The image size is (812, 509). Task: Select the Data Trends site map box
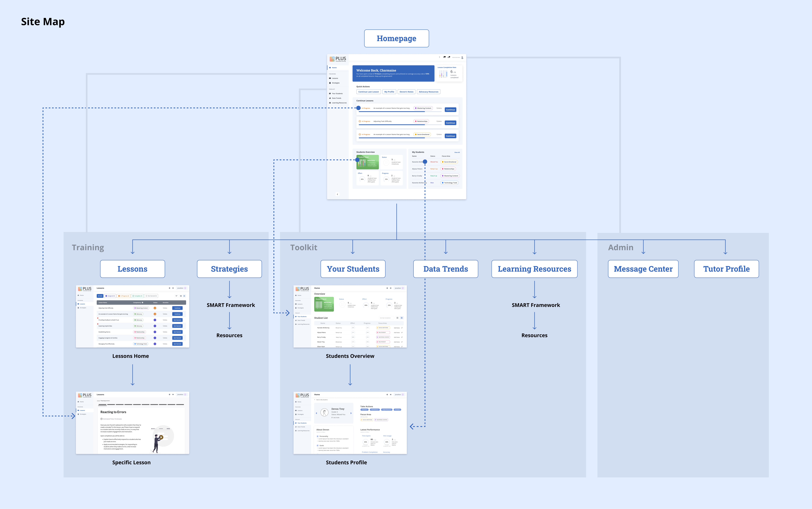[x=446, y=269]
